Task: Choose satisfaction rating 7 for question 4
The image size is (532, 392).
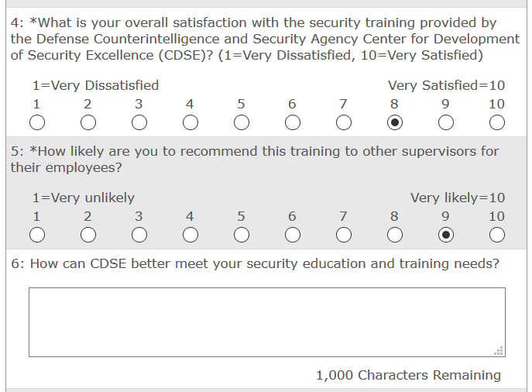Action: point(343,122)
